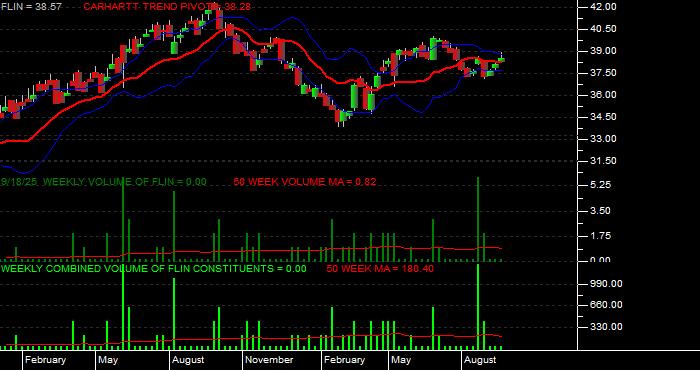Click the tallest August spike in FLIN volume
Image resolution: width=700 pixels, height=370 pixels.
click(478, 219)
